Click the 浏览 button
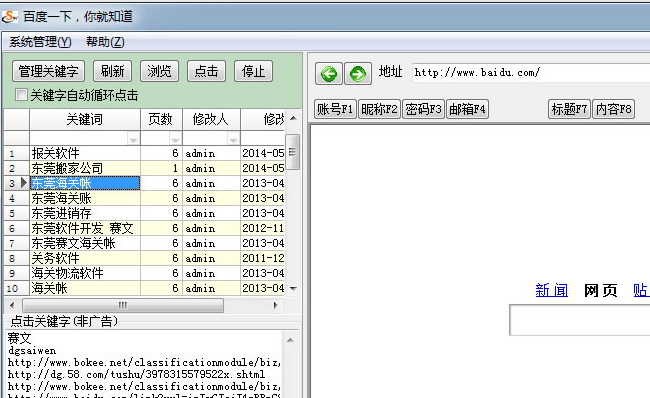This screenshot has height=398, width=650. [159, 71]
